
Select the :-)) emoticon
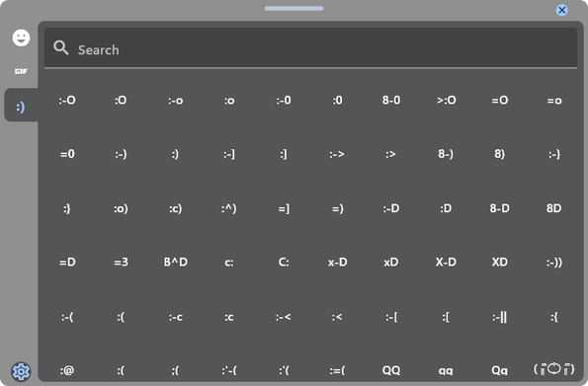point(553,262)
